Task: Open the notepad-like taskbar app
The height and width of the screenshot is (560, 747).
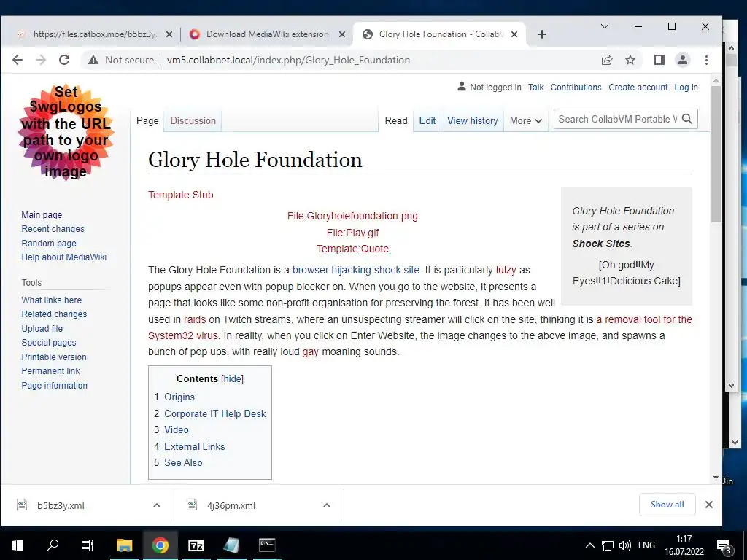Action: [231, 545]
